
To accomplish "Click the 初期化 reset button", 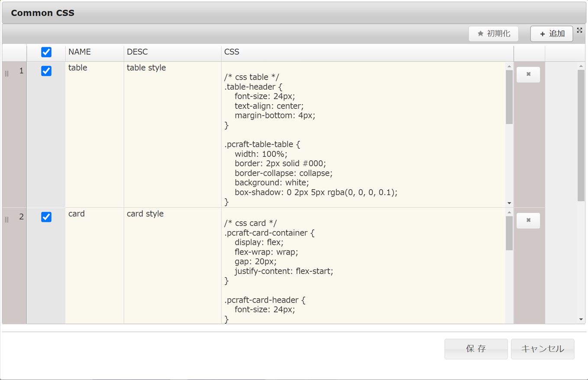I will pyautogui.click(x=493, y=34).
